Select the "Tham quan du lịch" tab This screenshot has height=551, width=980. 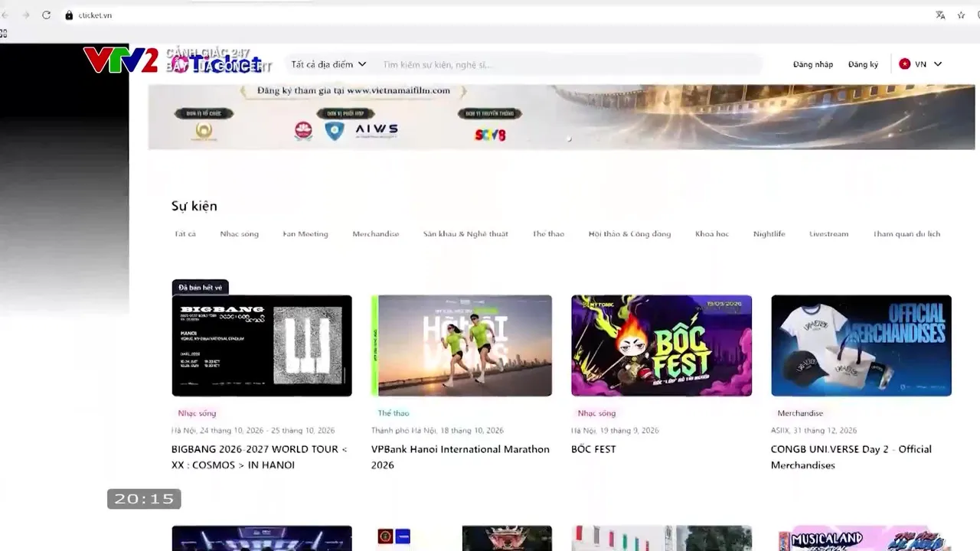click(x=906, y=233)
